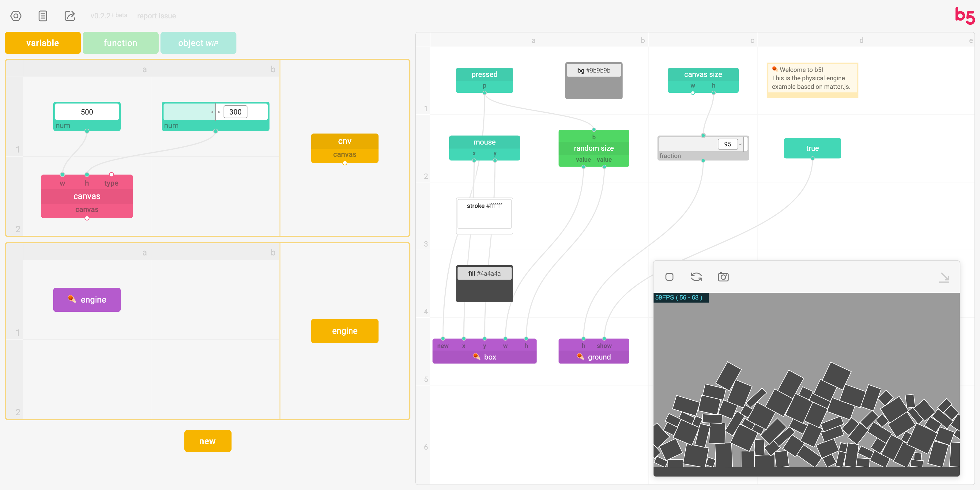Click the right arrow beside the 300 field
This screenshot has height=490, width=980.
(x=219, y=112)
